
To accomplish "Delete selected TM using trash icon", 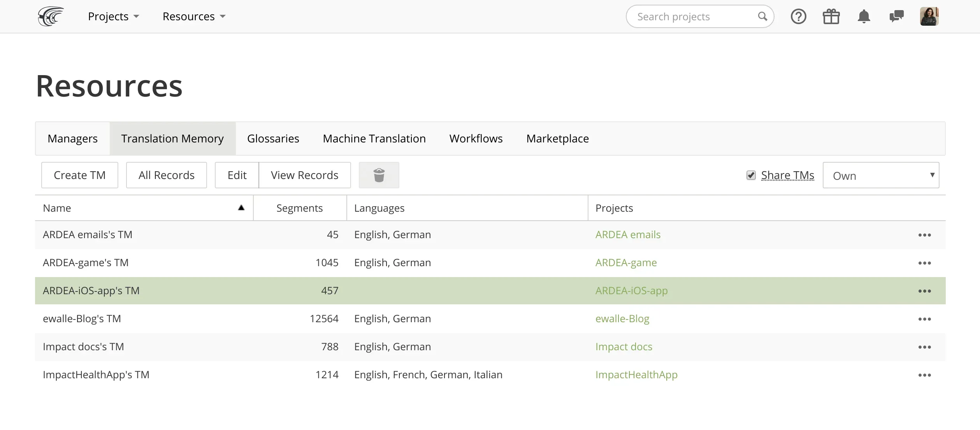I will (x=379, y=175).
